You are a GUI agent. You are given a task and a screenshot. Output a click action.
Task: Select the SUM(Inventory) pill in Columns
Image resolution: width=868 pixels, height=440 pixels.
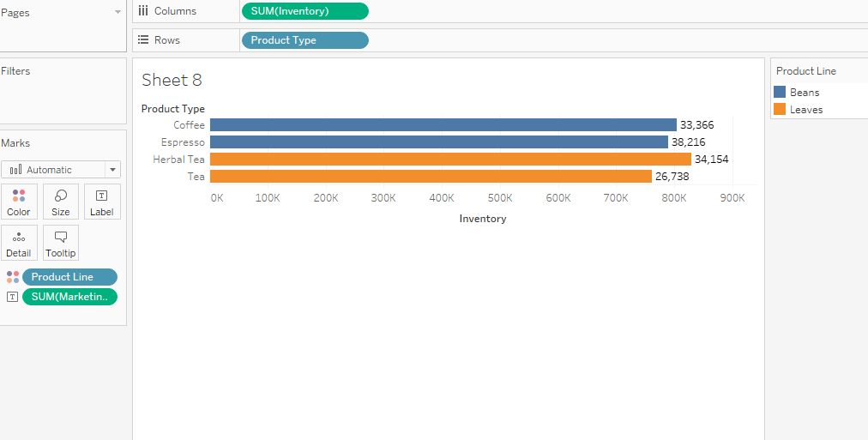coord(305,11)
